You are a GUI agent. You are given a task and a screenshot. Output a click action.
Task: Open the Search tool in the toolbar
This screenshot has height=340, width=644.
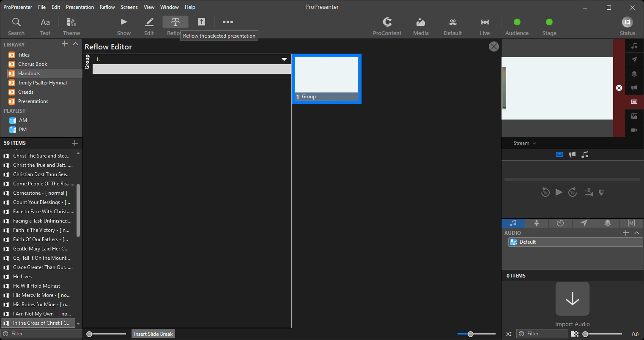pyautogui.click(x=16, y=27)
